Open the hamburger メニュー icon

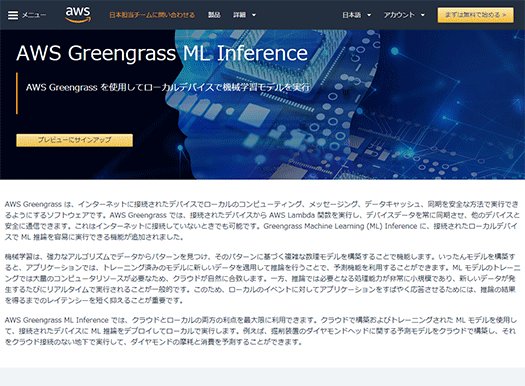[13, 15]
